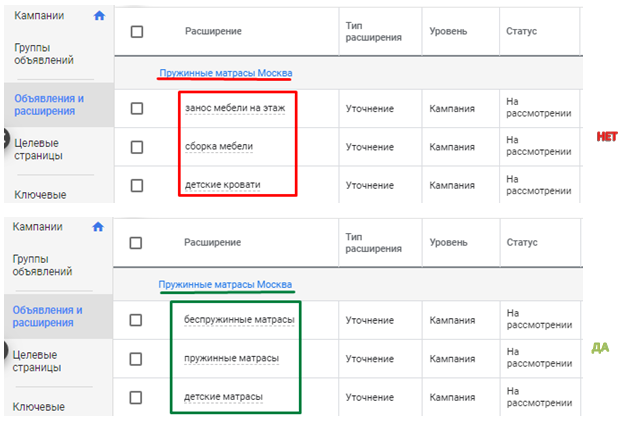
Task: Click the home icon in the top panel
Action: tap(98, 16)
